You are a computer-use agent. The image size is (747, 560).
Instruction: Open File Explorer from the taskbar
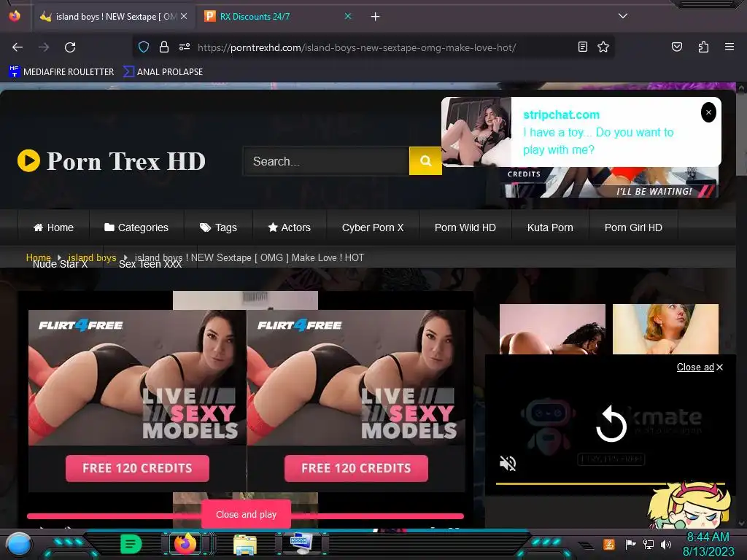pyautogui.click(x=245, y=545)
